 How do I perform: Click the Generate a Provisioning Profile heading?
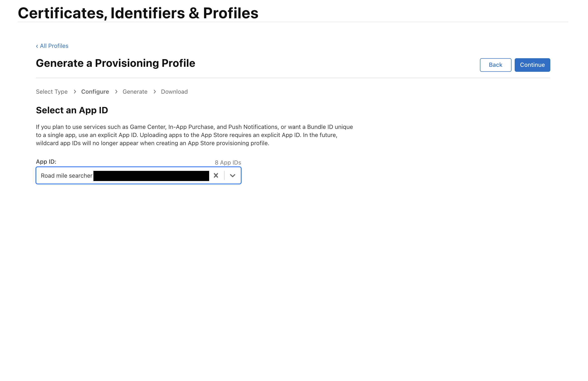(x=115, y=63)
